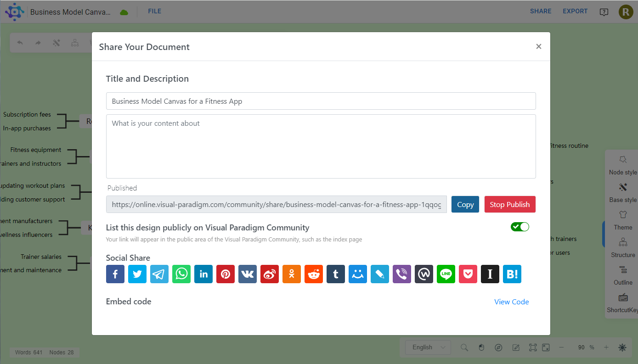Image resolution: width=638 pixels, height=364 pixels.
Task: Click the document title input field
Action: click(x=321, y=101)
